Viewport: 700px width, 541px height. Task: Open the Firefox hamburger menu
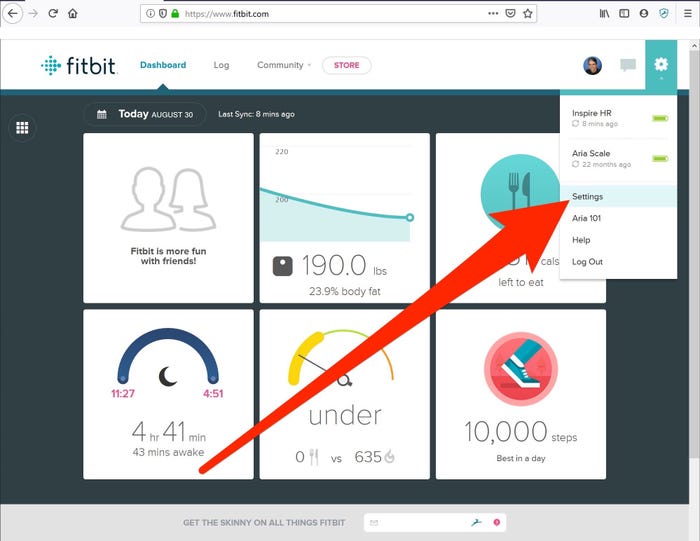coord(688,13)
